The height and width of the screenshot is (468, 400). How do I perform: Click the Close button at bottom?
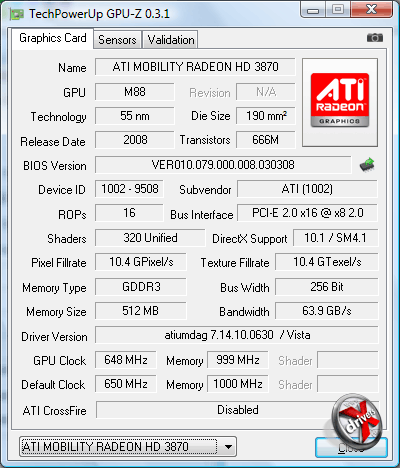(x=351, y=447)
